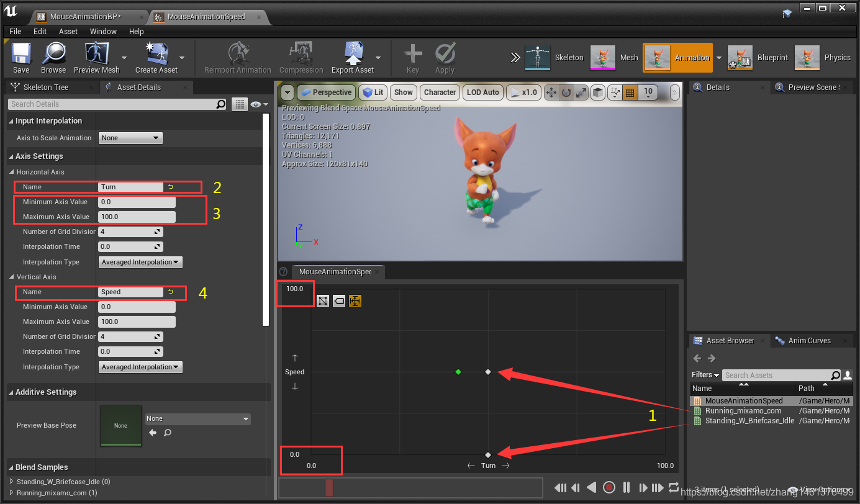The width and height of the screenshot is (860, 504).
Task: Open the details visibility eye options
Action: coord(260,104)
